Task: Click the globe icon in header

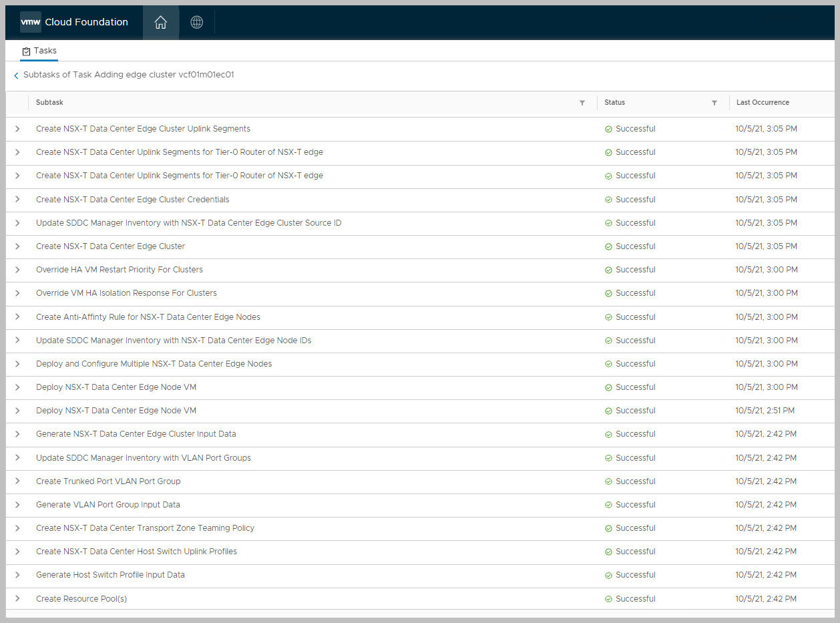Action: pyautogui.click(x=196, y=22)
